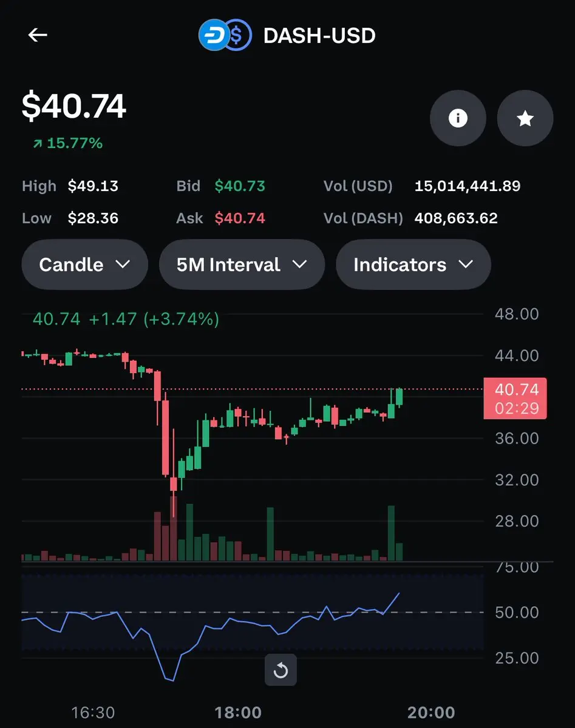Tap the DASH-USD pair logo icon
The image size is (575, 728).
pyautogui.click(x=225, y=36)
